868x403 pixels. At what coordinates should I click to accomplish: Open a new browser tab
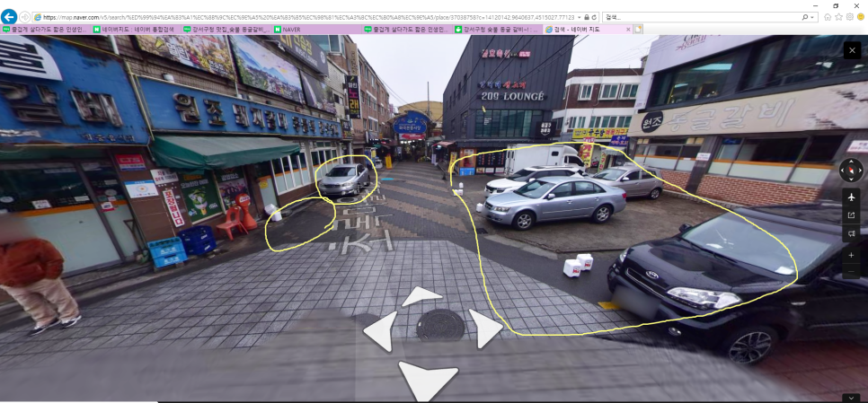(638, 30)
